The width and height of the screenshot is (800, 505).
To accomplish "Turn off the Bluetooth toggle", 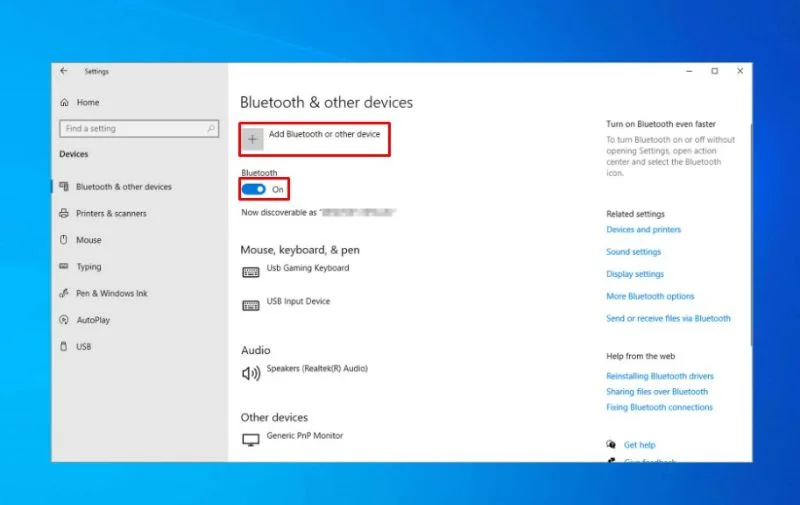I will tap(254, 189).
